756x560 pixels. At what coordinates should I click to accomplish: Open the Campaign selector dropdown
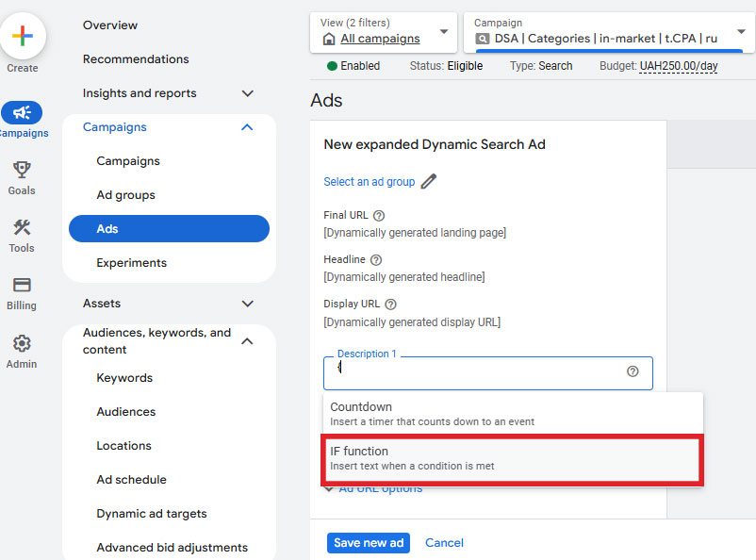click(x=740, y=33)
